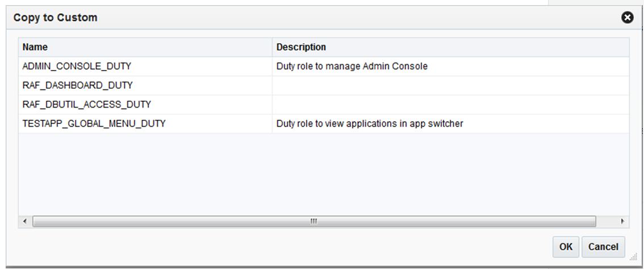The image size is (644, 269).
Task: Click description 'Duty role to manage Admin Console'
Action: click(x=352, y=66)
